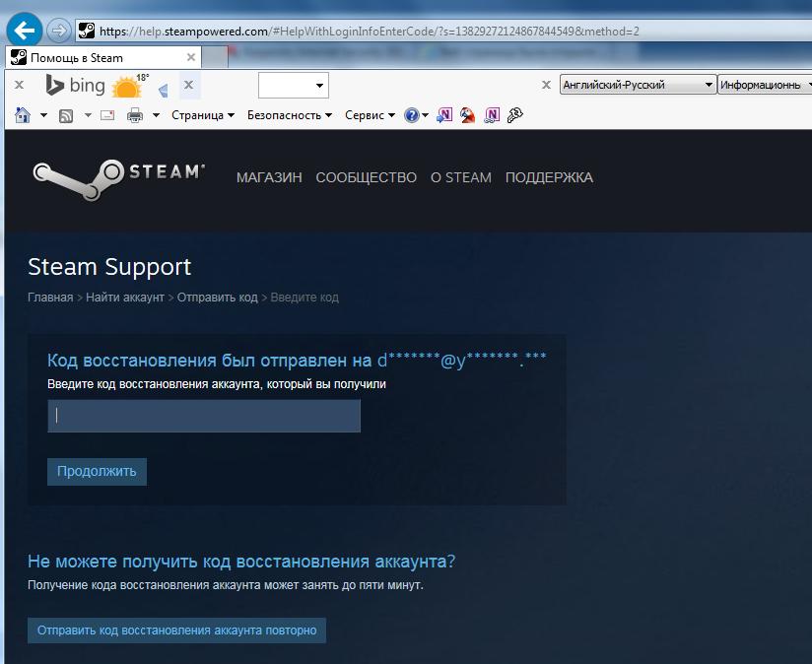
Task: Click the Print icon
Action: click(135, 115)
